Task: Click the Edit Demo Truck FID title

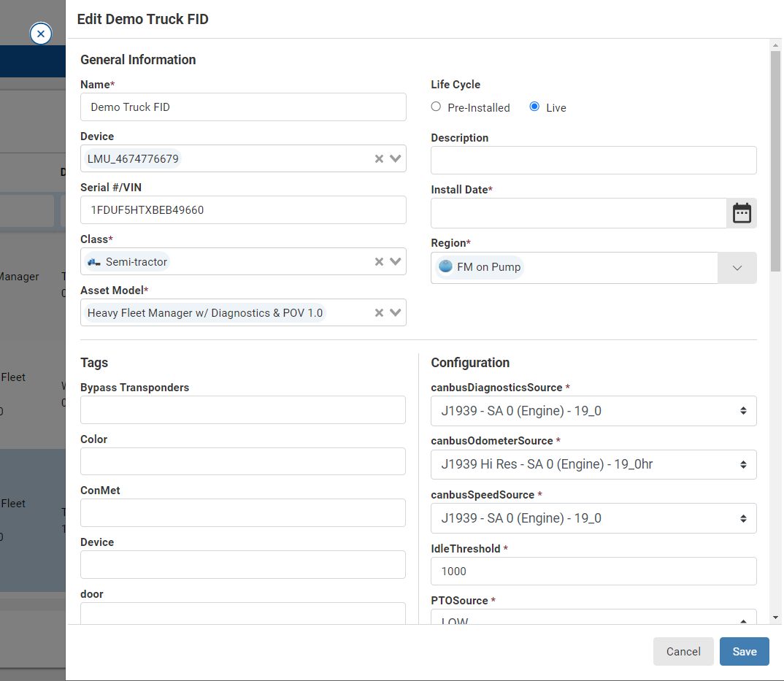Action: pyautogui.click(x=142, y=19)
